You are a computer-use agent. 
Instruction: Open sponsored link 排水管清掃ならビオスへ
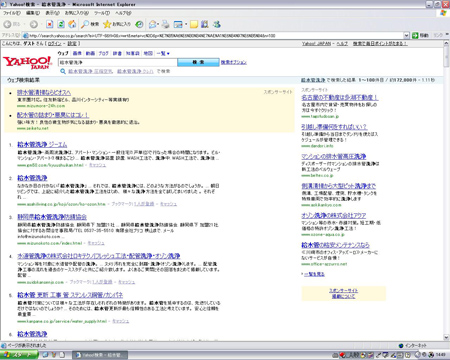click(x=44, y=92)
